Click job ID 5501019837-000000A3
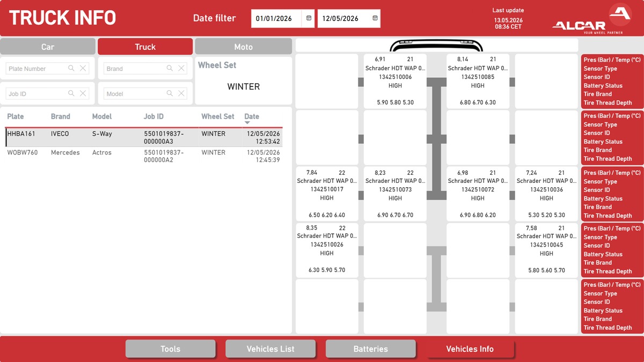Viewport: 644px width, 362px height. pos(164,137)
